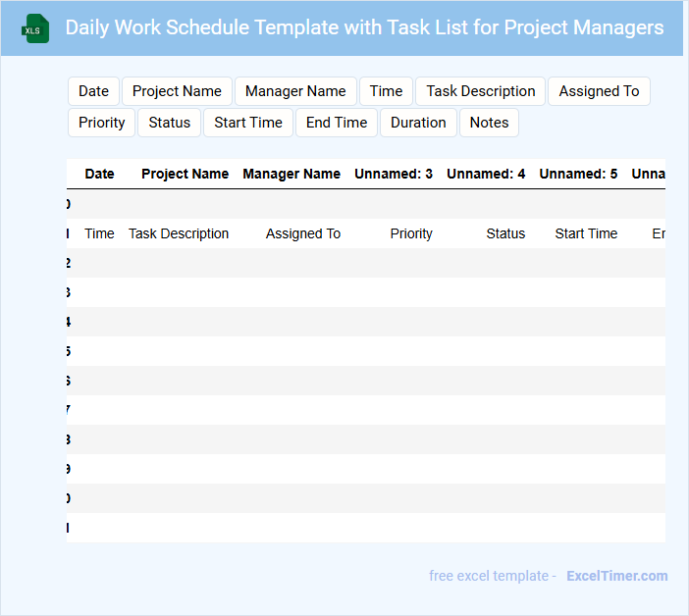The image size is (689, 616).
Task: Click the Start Time tag
Action: click(248, 123)
